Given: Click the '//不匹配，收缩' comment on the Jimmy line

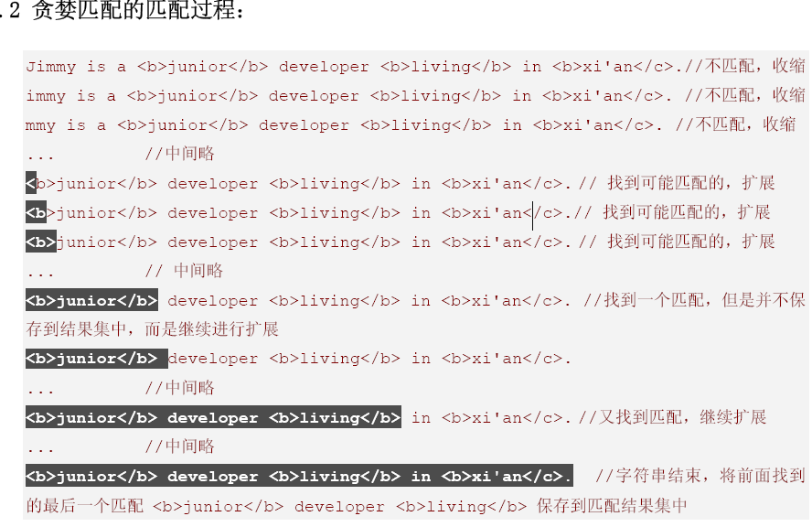Looking at the screenshot, I should point(744,66).
